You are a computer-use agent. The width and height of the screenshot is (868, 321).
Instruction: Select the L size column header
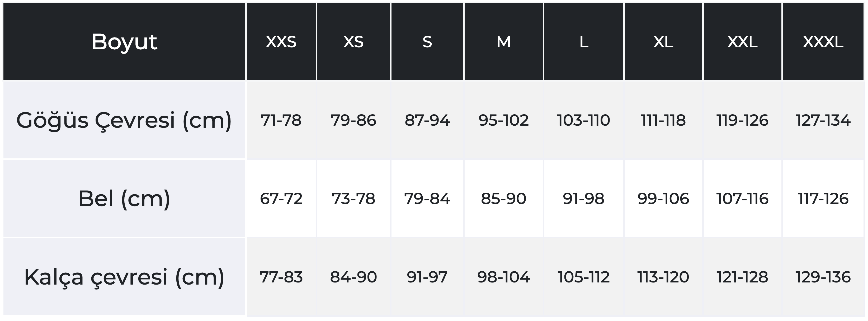tap(584, 42)
